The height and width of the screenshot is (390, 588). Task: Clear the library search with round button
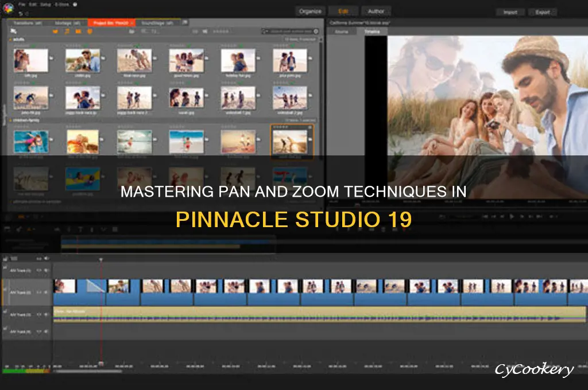[316, 31]
